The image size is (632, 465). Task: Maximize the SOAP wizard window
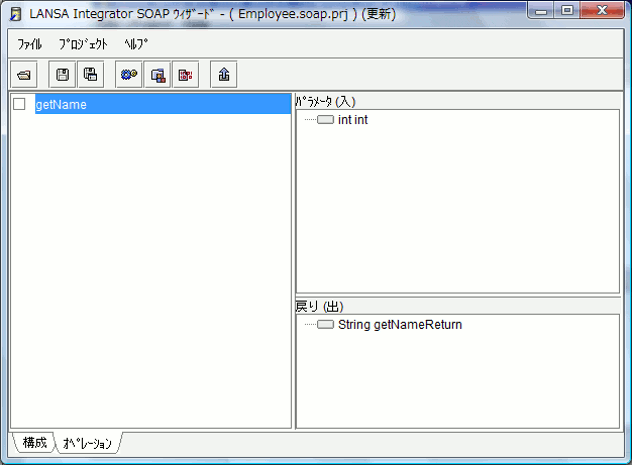[568, 10]
